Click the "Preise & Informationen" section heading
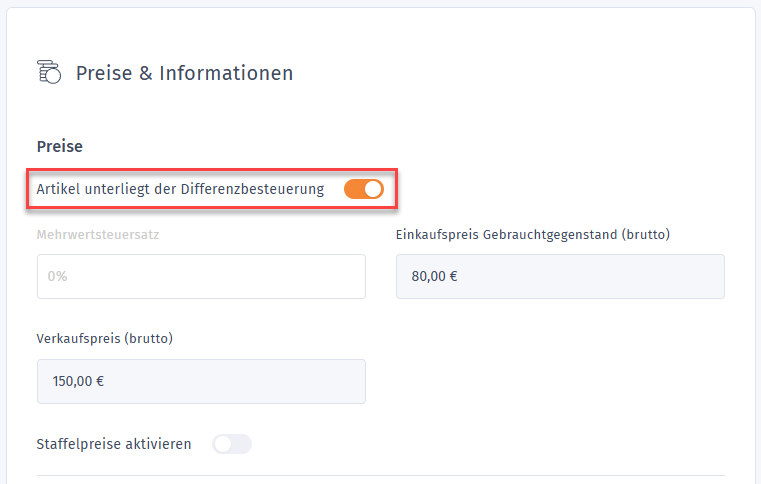The image size is (761, 484). pos(184,73)
